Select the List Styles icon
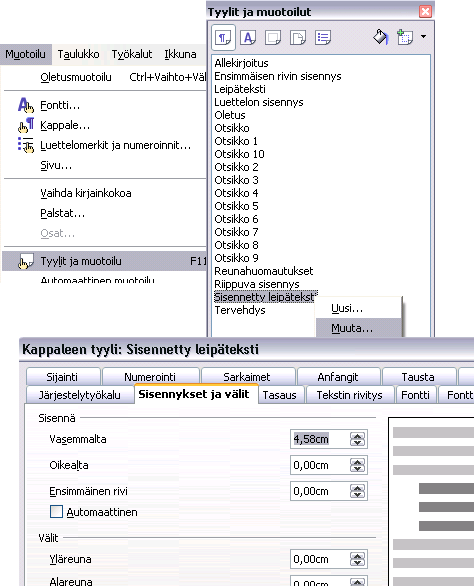 coord(323,38)
